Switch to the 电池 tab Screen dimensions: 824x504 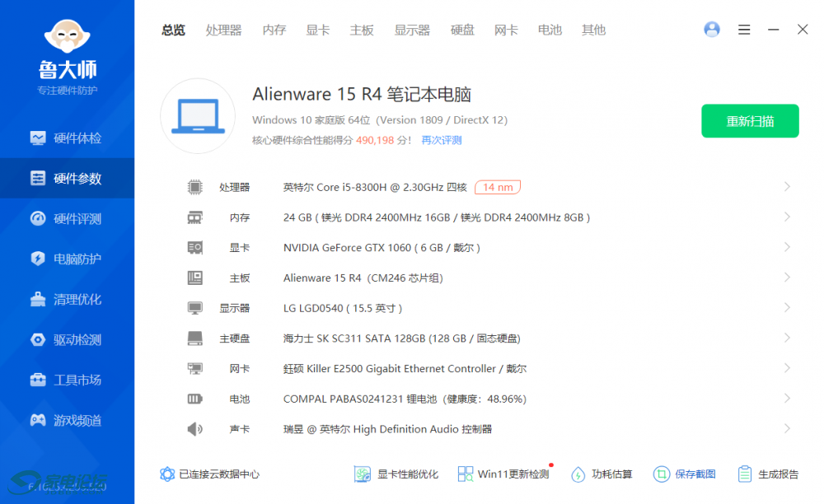click(x=550, y=30)
